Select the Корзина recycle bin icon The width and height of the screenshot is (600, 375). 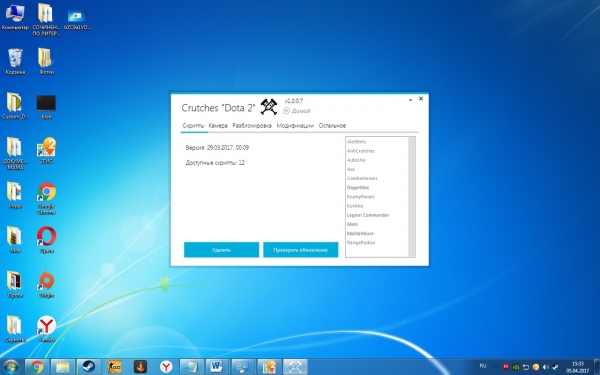pyautogui.click(x=15, y=61)
